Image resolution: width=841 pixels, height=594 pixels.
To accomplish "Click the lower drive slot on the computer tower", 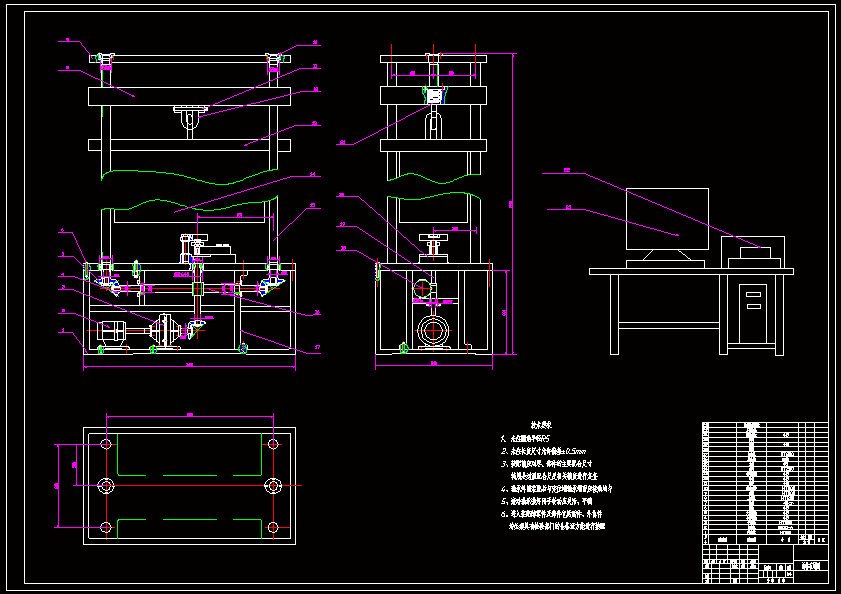I will coord(753,306).
